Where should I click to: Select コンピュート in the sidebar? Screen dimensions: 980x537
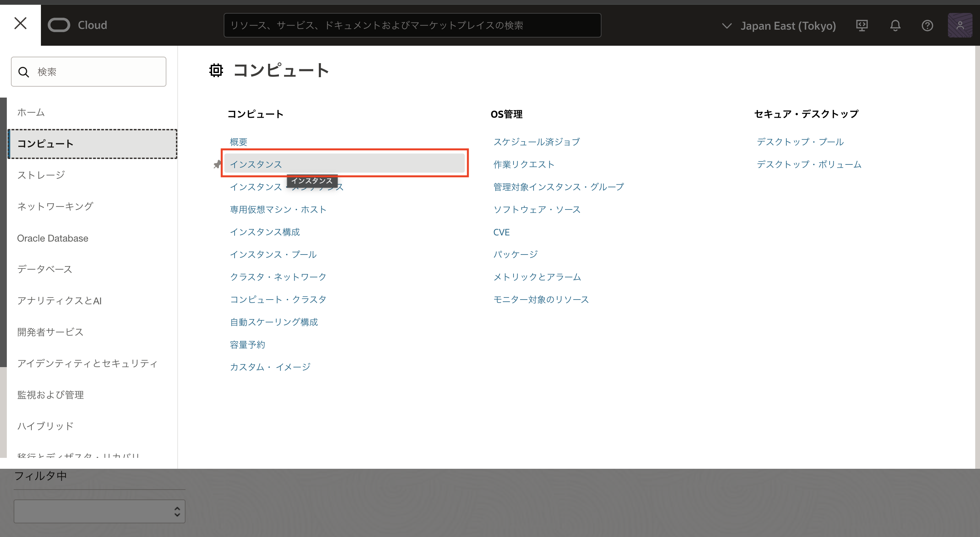coord(46,144)
